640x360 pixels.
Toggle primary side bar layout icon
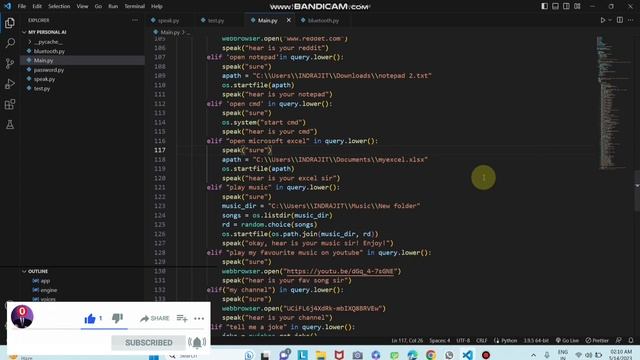544,6
